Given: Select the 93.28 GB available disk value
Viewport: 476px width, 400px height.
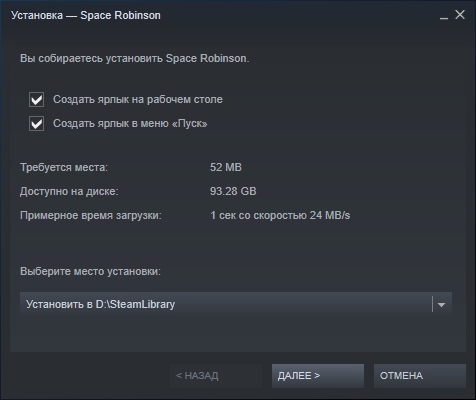Looking at the screenshot, I should (x=233, y=191).
